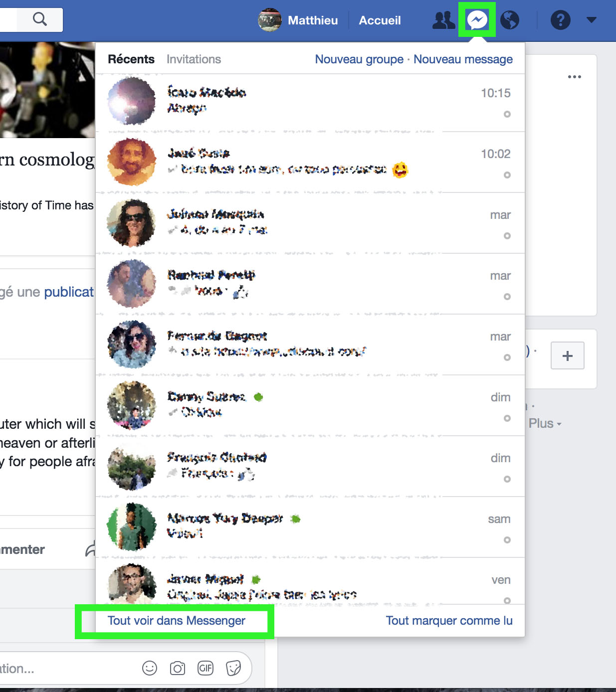Click the plus button on right panel
The height and width of the screenshot is (692, 616).
(568, 355)
